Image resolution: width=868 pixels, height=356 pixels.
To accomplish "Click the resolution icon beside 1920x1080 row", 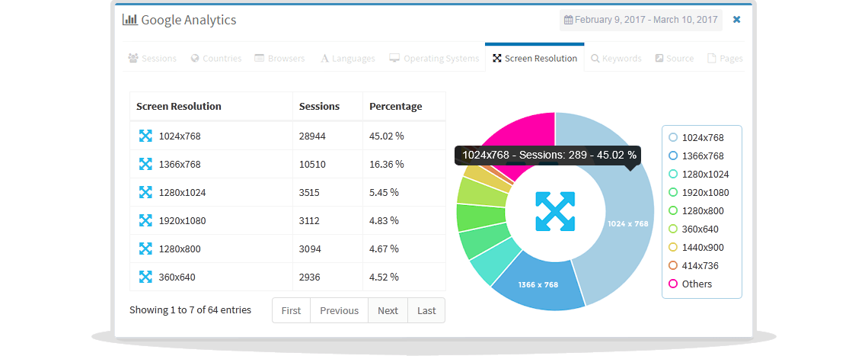I will click(145, 220).
